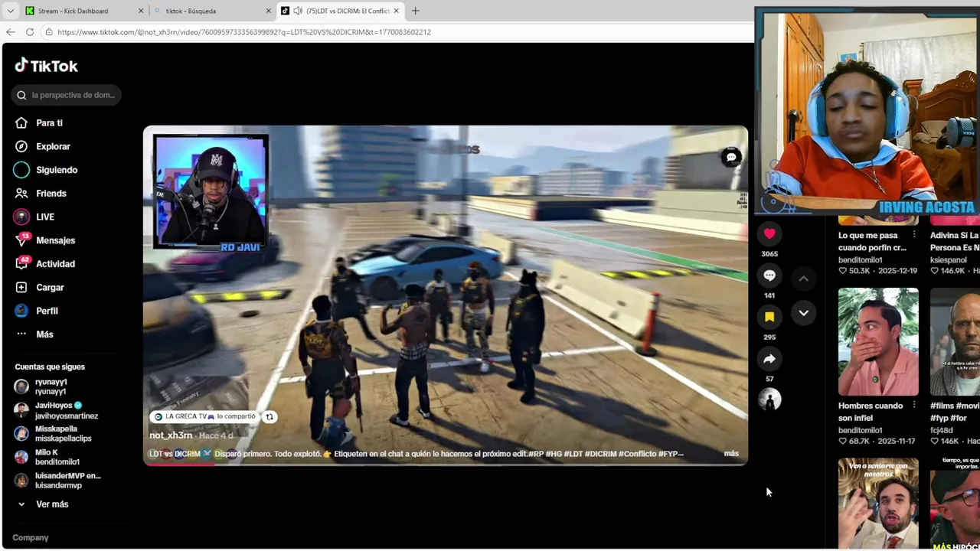Click the search magnifier icon

coord(21,95)
